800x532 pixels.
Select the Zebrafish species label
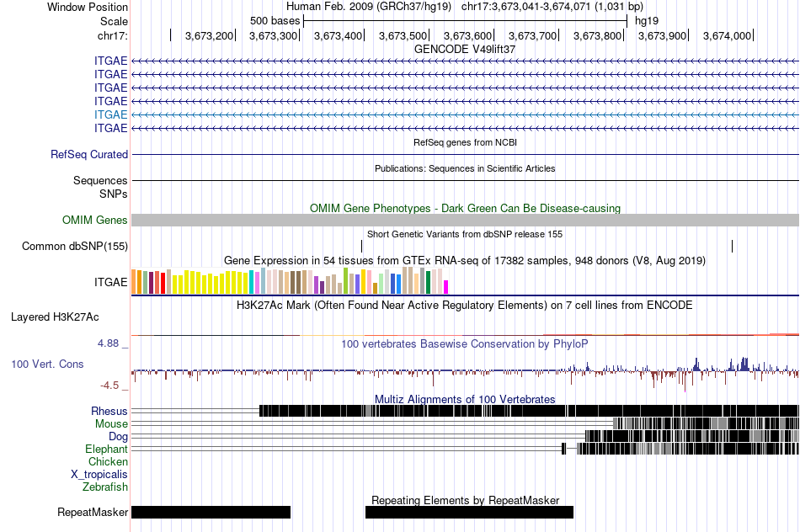[105, 487]
